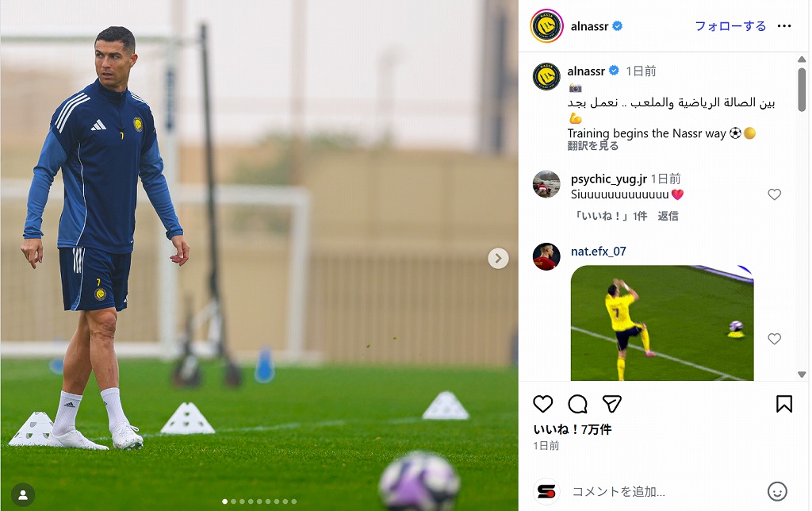Save post with the bookmark icon
Image resolution: width=812 pixels, height=511 pixels.
tap(784, 404)
